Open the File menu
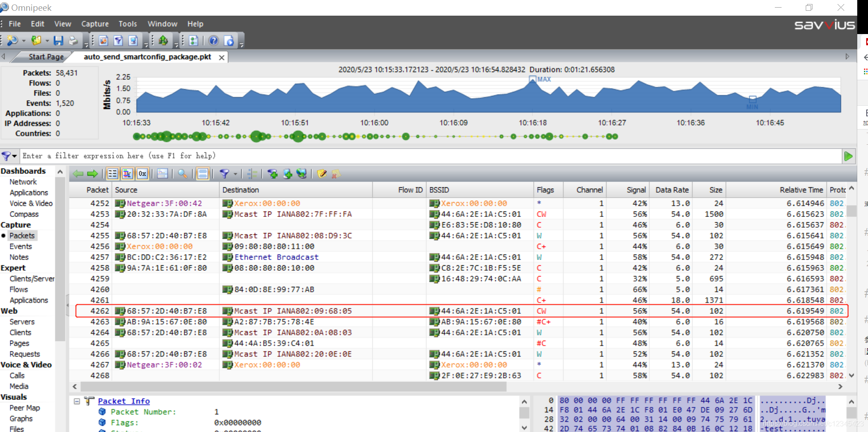Image resolution: width=868 pixels, height=432 pixels. (15, 24)
